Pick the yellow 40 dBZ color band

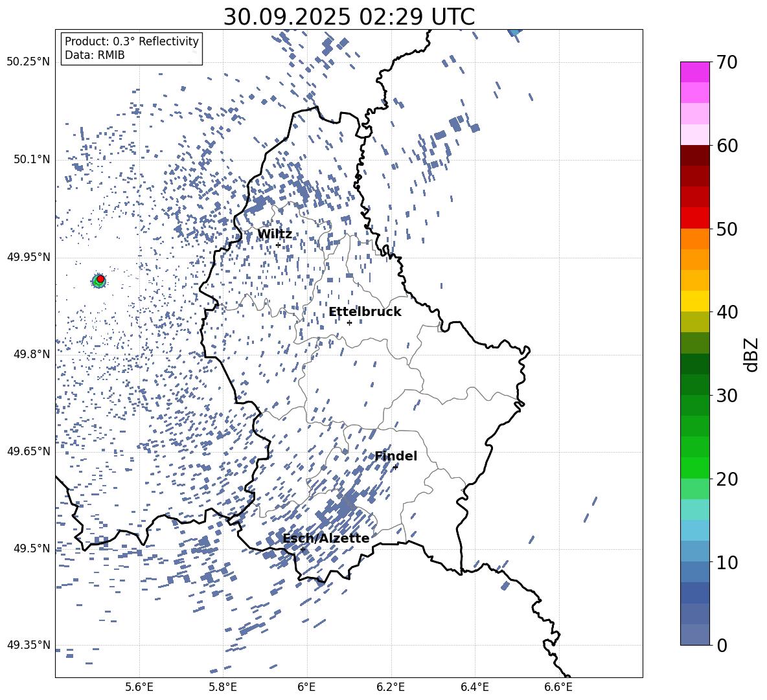(695, 301)
